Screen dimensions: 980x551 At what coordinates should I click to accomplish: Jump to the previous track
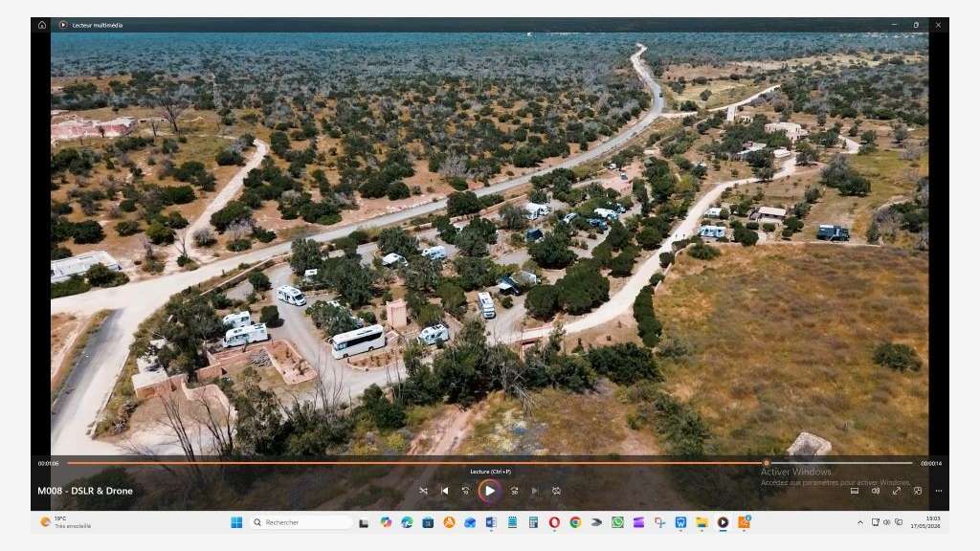(x=444, y=491)
